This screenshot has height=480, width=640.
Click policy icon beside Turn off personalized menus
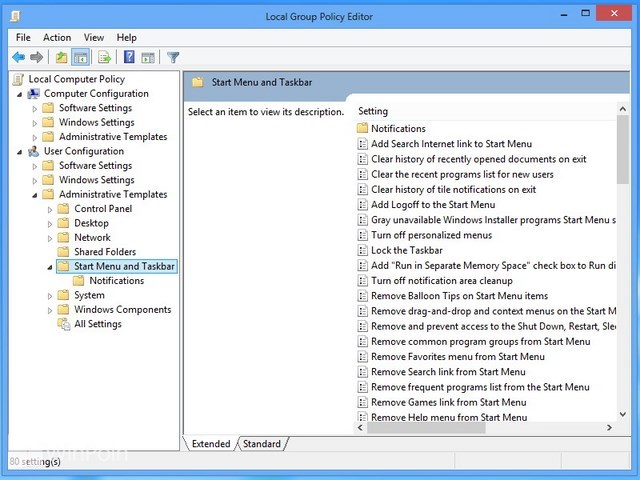(x=362, y=235)
